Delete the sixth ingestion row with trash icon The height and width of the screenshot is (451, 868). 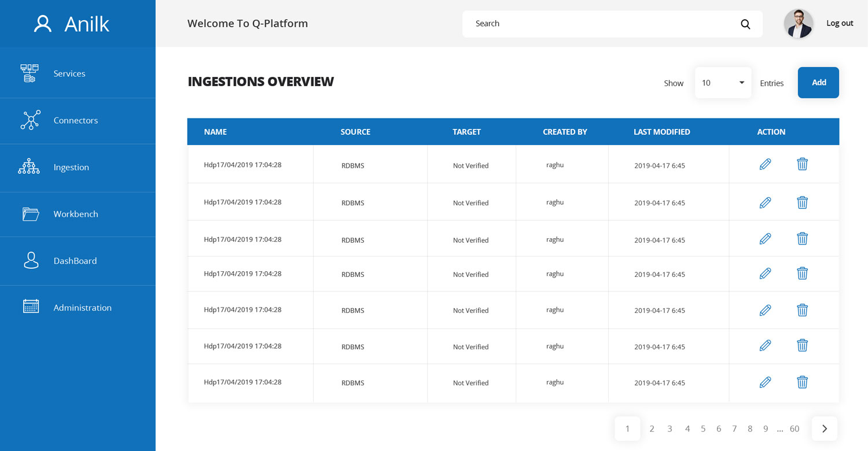pos(802,345)
